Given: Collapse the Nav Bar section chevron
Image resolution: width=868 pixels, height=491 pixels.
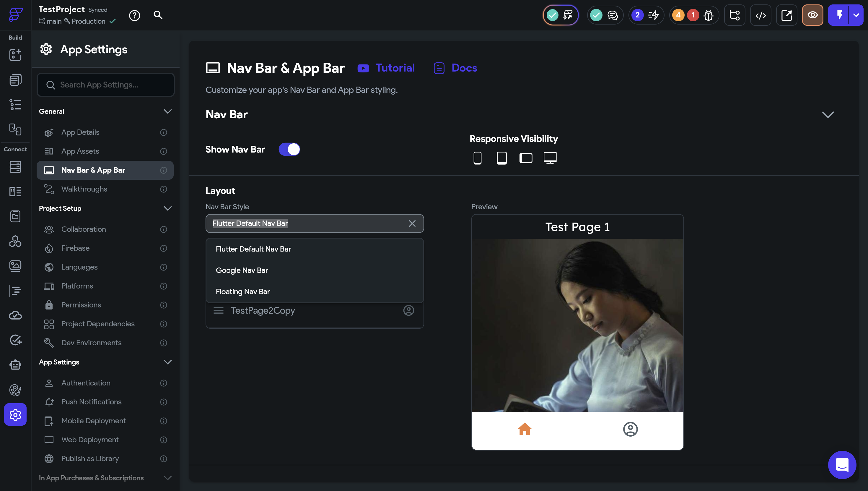Looking at the screenshot, I should click(x=828, y=115).
